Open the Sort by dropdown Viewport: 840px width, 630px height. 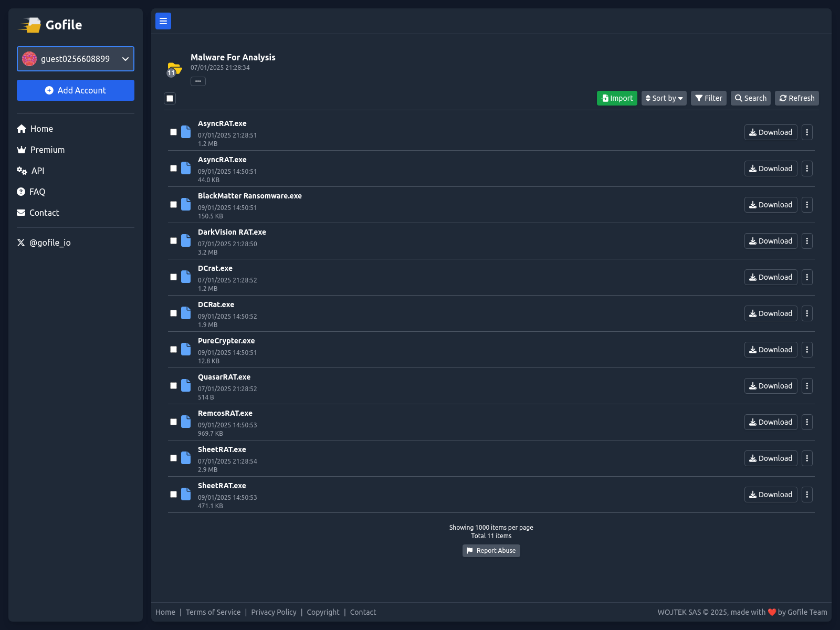tap(664, 98)
